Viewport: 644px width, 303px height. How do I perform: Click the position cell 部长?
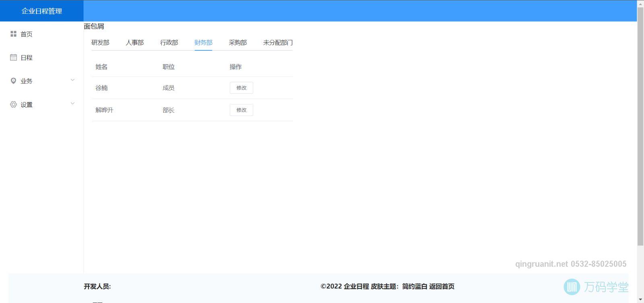tap(169, 110)
